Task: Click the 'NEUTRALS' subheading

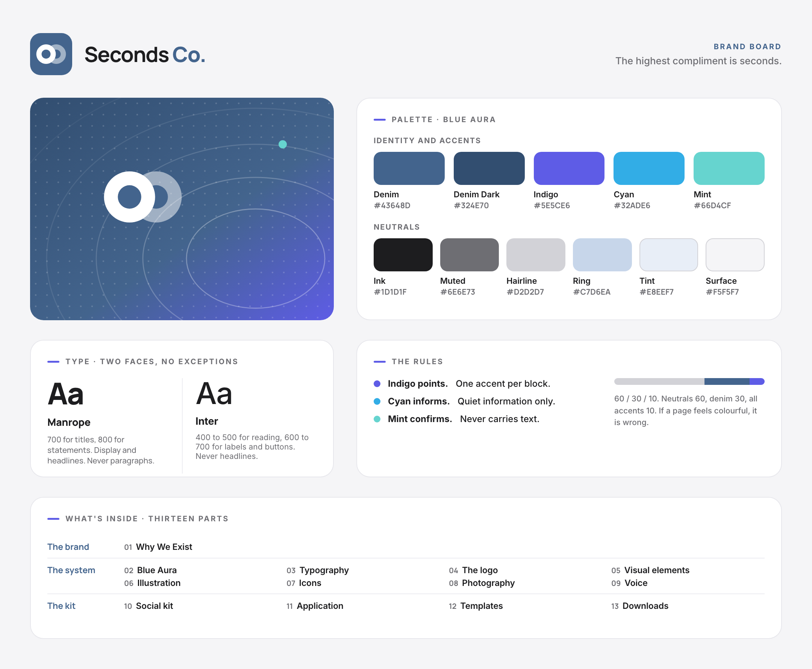Action: [x=397, y=227]
